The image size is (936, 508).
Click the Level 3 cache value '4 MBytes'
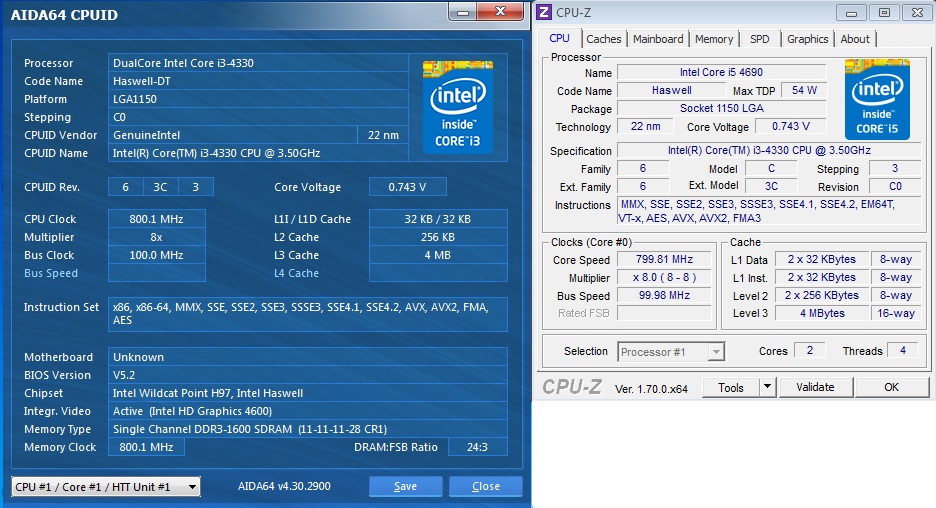coord(822,313)
